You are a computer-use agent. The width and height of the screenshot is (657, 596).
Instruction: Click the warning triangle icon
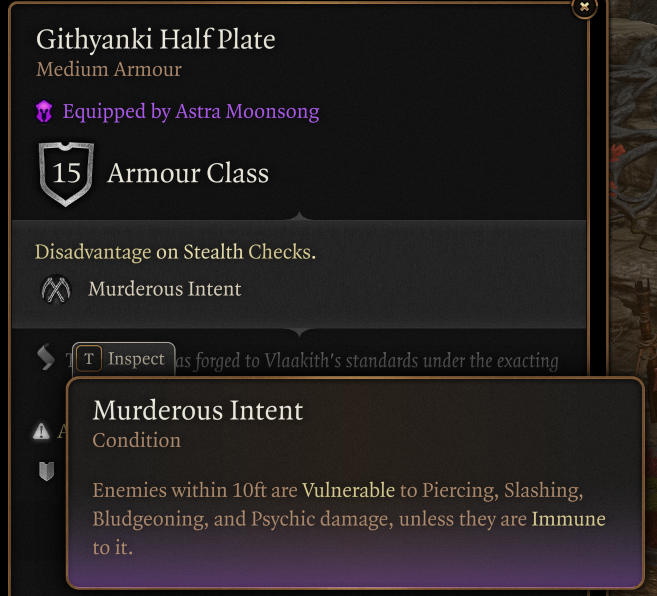pyautogui.click(x=41, y=431)
